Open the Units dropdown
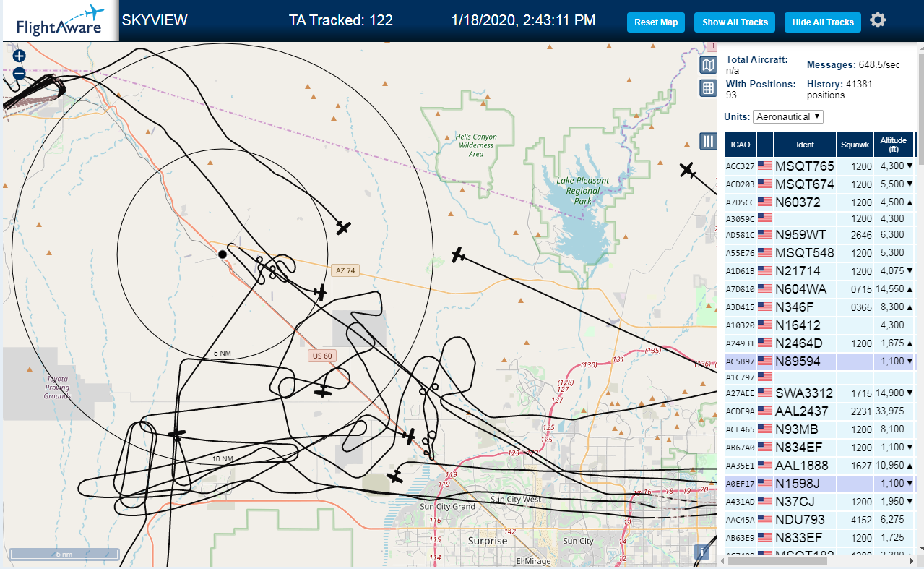Image resolution: width=924 pixels, height=569 pixels. pyautogui.click(x=788, y=116)
